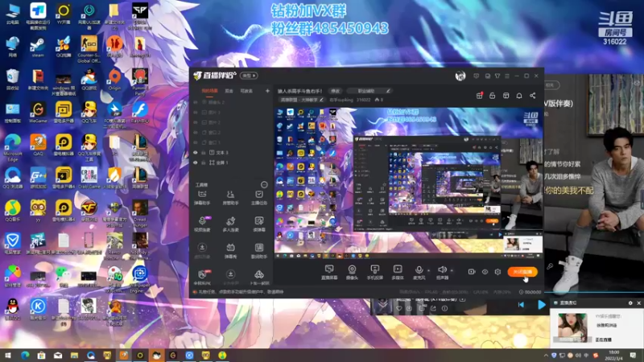644x362 pixels.
Task: Toggle preview with the eye icon near settings
Action: 485,272
